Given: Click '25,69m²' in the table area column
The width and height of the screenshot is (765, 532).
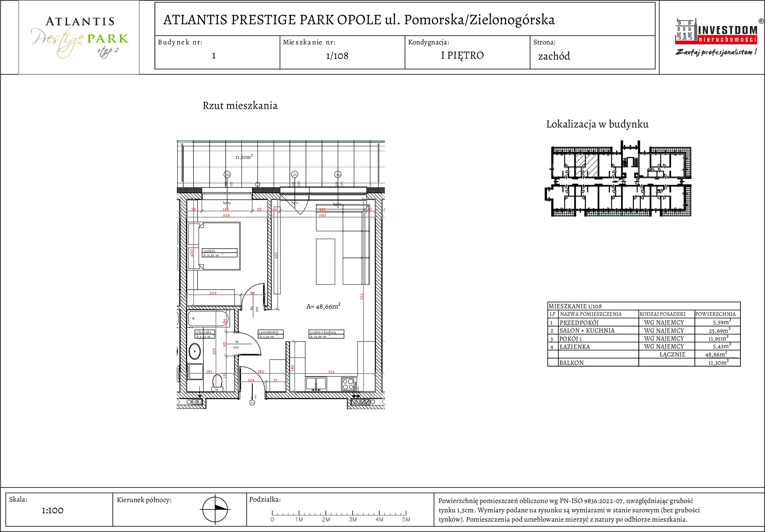Looking at the screenshot, I should [x=720, y=330].
